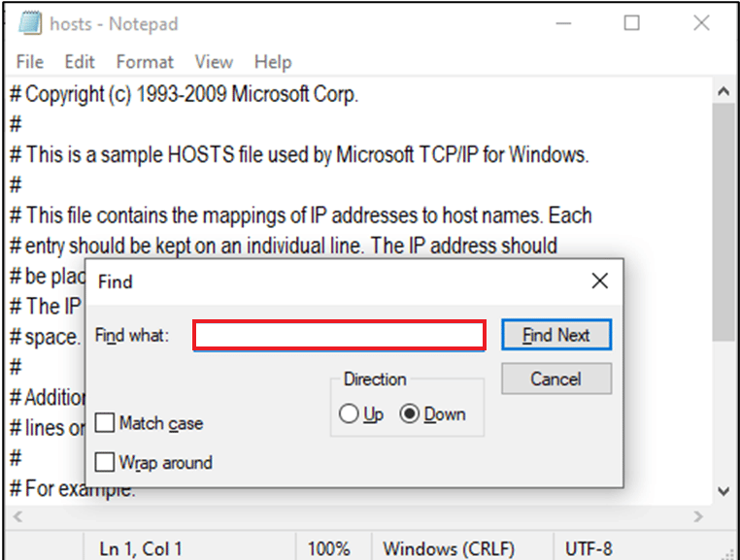Minimize the Notepad window
Image resolution: width=740 pixels, height=560 pixels.
click(x=563, y=23)
